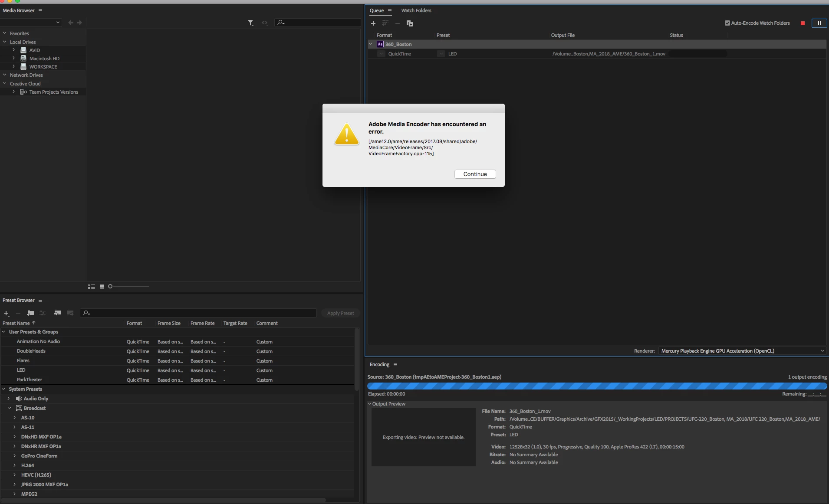The height and width of the screenshot is (504, 829).
Task: Open the Encoding panel menu
Action: click(x=395, y=364)
